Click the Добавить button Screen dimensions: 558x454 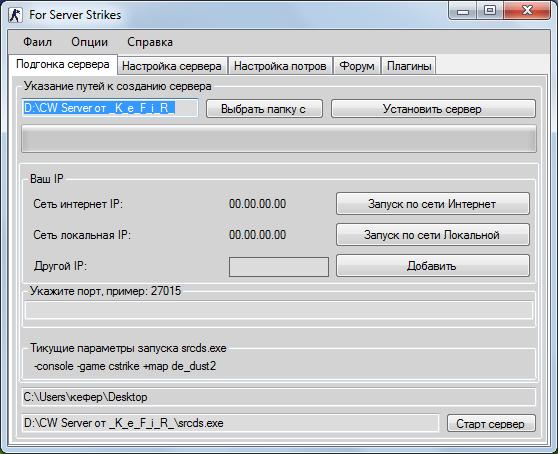(x=433, y=265)
